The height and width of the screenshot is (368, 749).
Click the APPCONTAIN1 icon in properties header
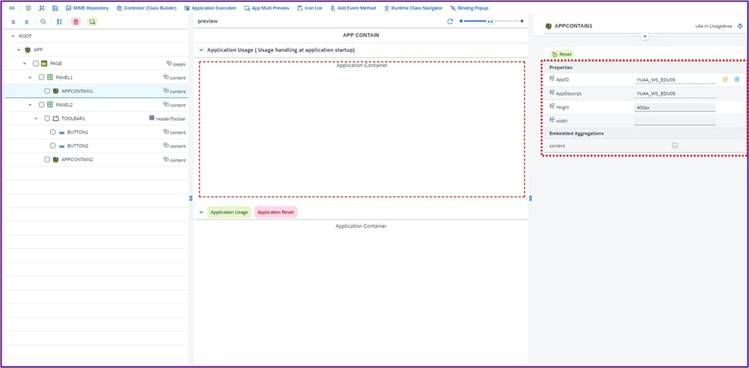tap(548, 26)
